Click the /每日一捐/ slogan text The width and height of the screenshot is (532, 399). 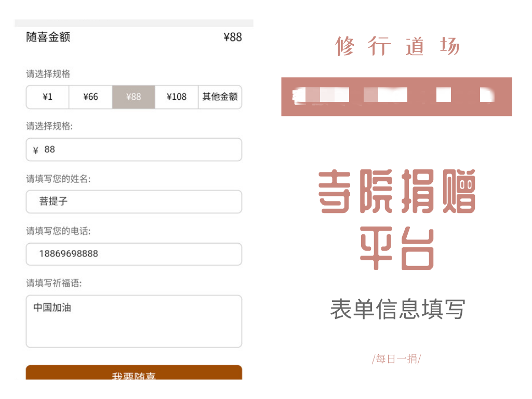396,359
